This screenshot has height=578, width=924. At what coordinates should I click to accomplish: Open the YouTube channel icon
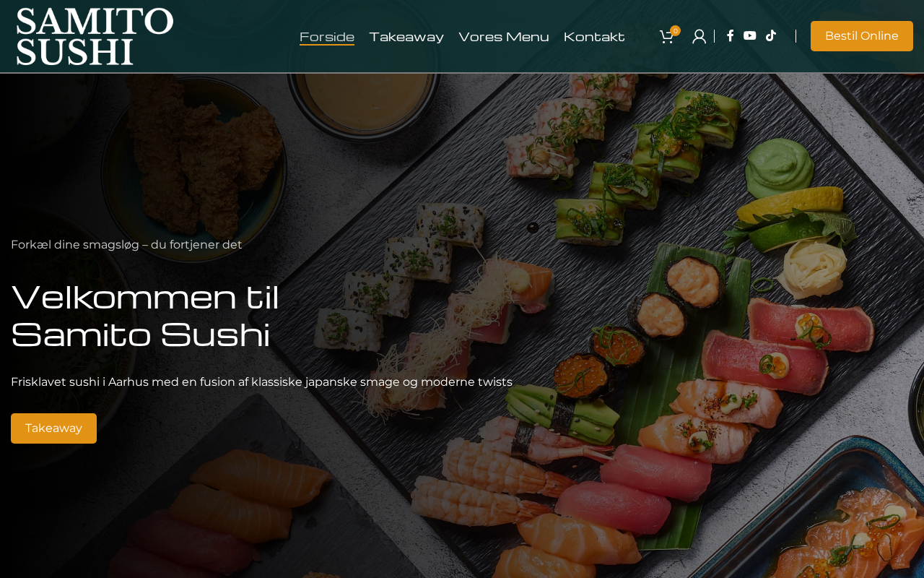(750, 35)
